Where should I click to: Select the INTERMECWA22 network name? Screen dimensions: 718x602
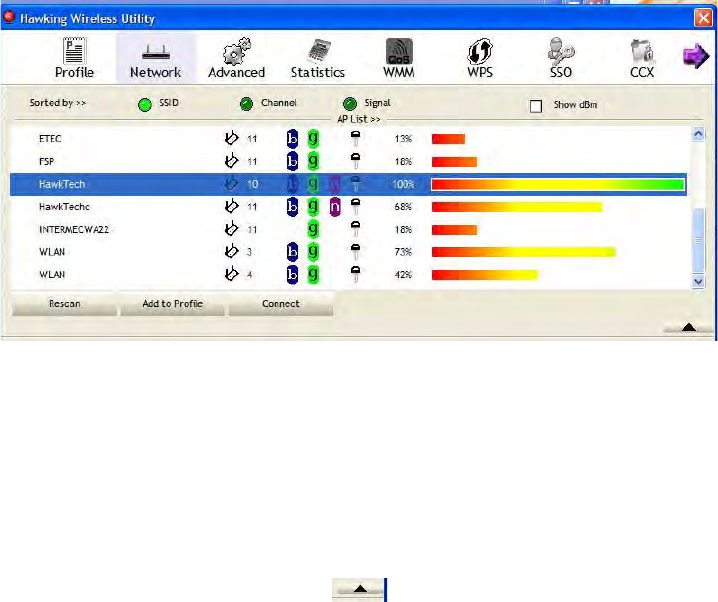(74, 229)
